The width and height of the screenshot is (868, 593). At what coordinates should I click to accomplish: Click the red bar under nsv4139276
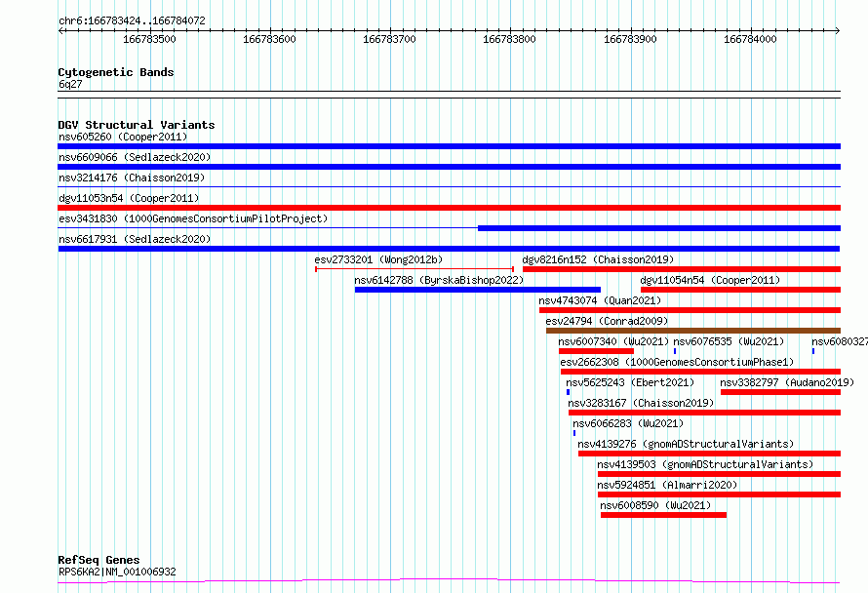coord(709,454)
